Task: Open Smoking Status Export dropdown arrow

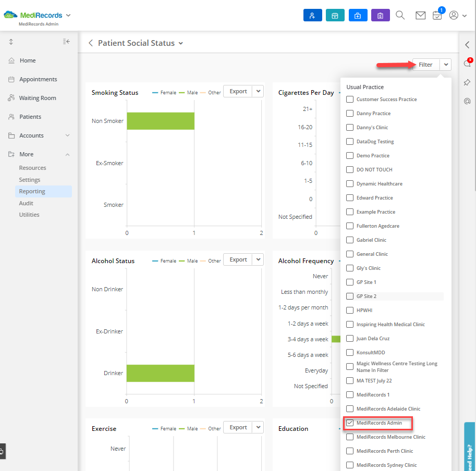Action: (x=258, y=91)
